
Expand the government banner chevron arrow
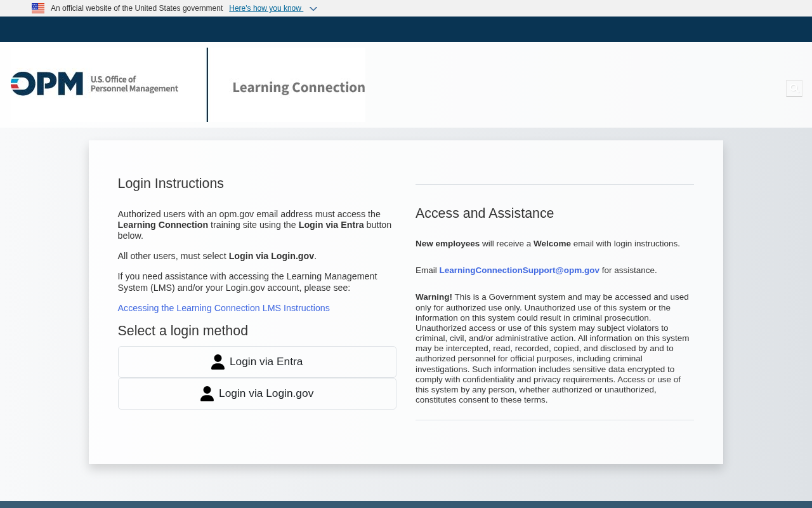coord(313,9)
